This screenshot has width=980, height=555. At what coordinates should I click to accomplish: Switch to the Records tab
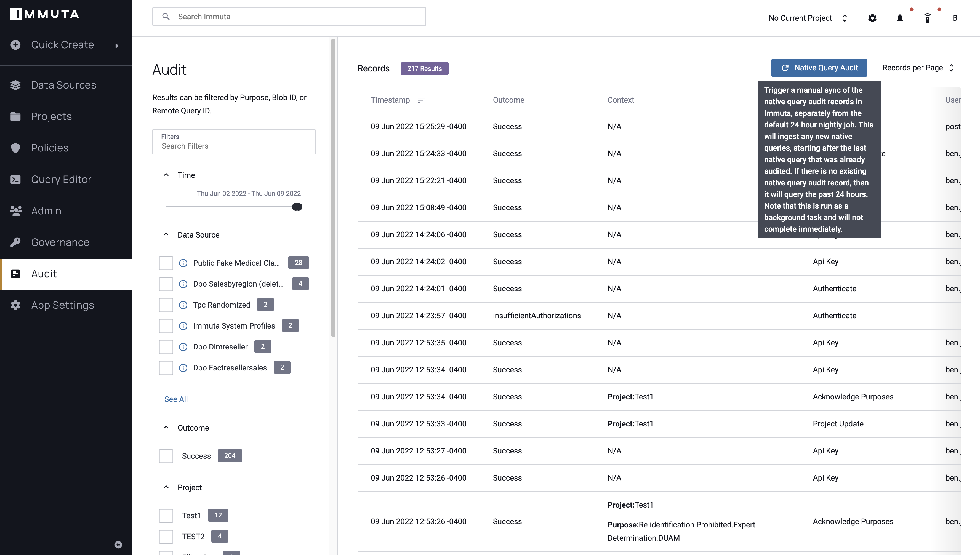[x=374, y=68]
